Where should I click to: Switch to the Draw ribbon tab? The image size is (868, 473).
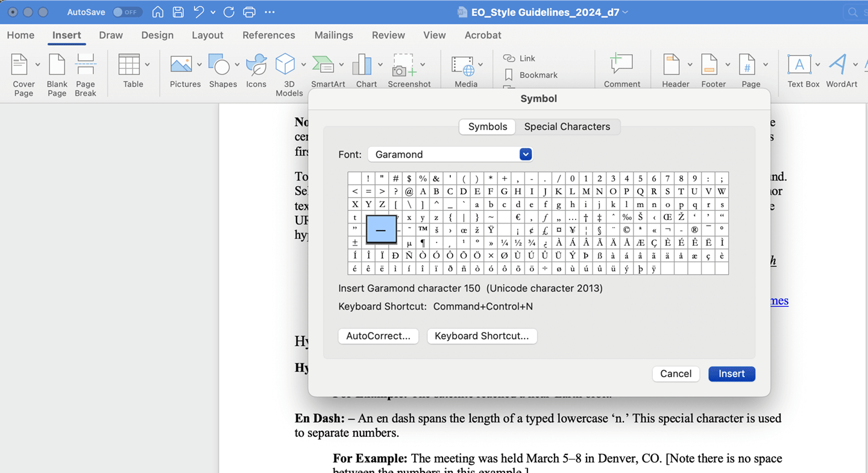[x=111, y=35]
